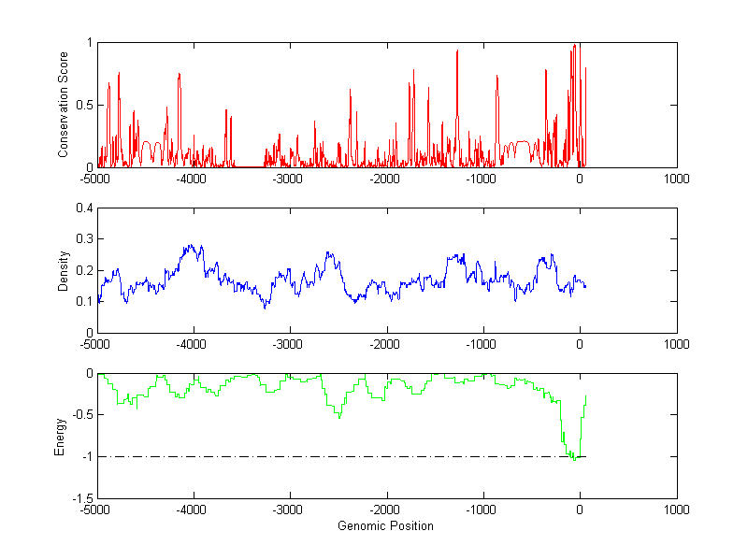Click the green energy curve's lowest dip

pos(574,460)
